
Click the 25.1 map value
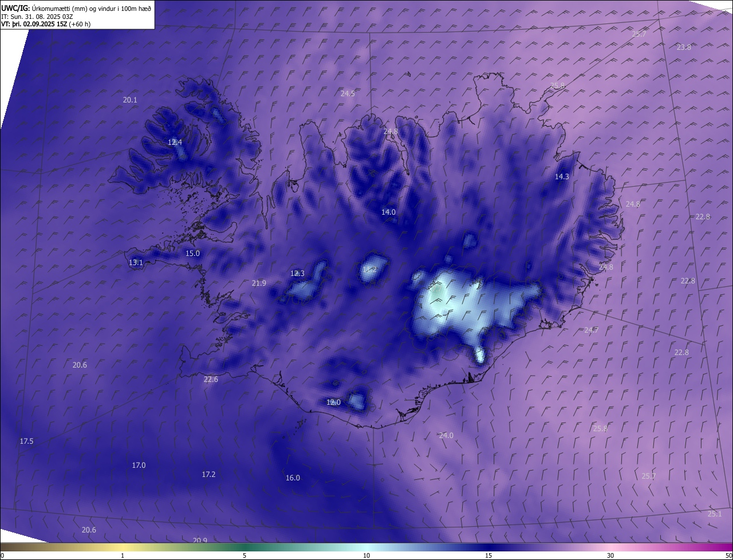coord(714,514)
